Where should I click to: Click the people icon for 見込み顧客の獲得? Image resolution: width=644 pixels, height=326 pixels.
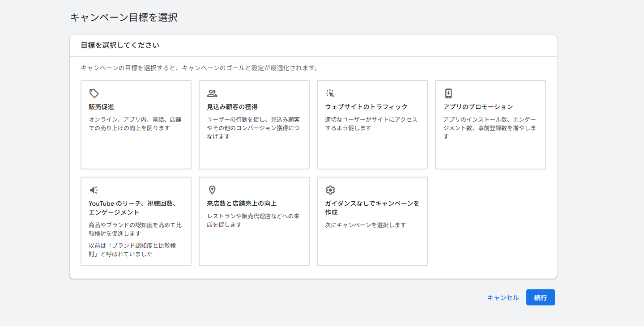(x=212, y=93)
